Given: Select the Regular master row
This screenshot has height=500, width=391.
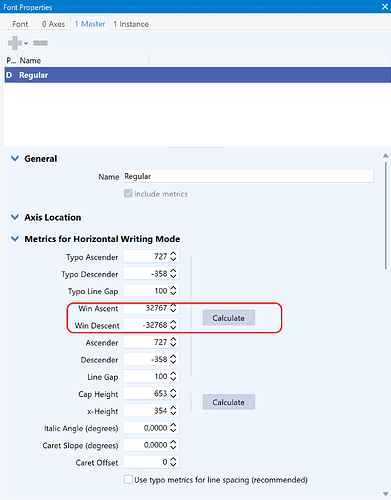Looking at the screenshot, I should pos(198,75).
